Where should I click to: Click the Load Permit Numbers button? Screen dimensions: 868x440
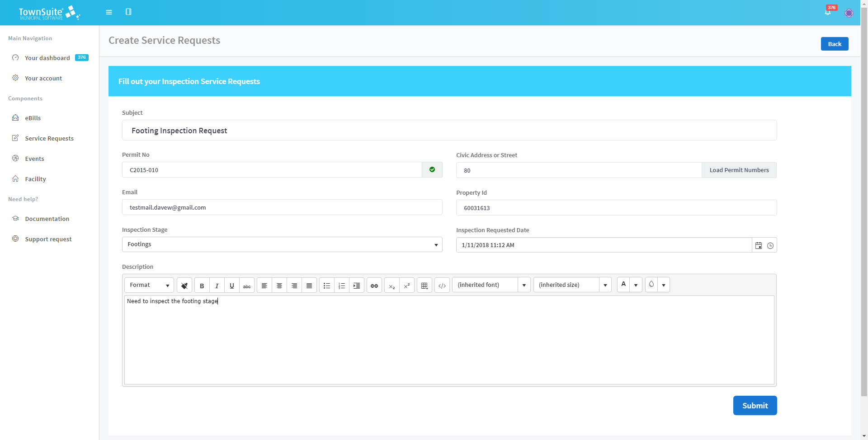(x=739, y=170)
